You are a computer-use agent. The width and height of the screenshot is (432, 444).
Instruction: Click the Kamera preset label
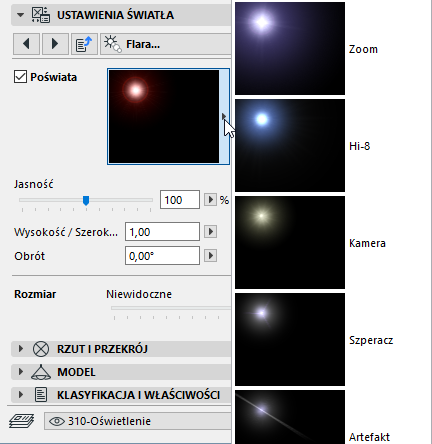click(x=367, y=243)
